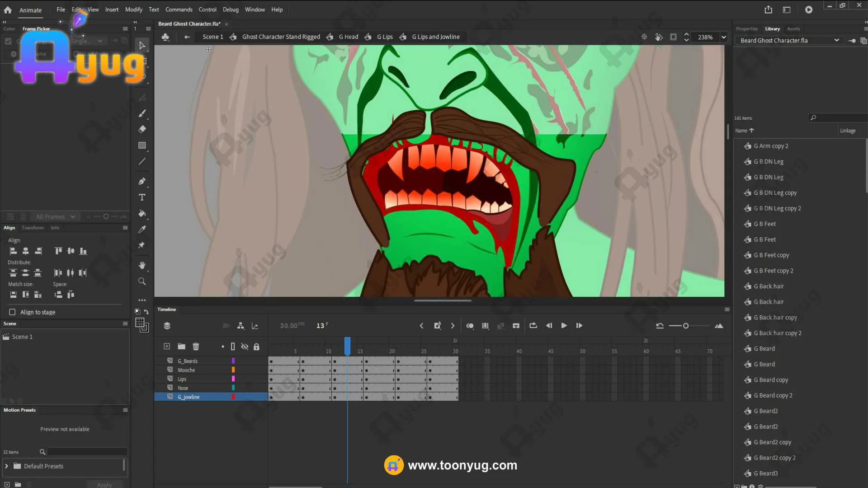Adjust the timeline zoom slider

point(685,326)
